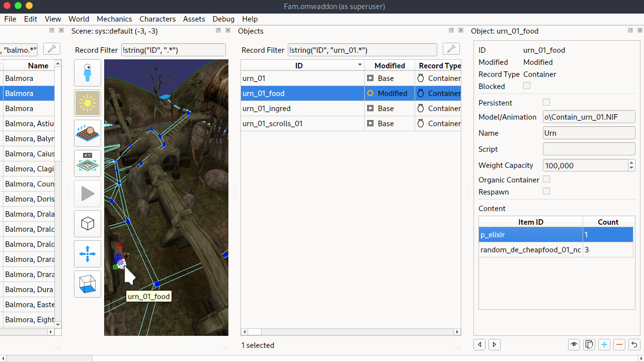Open the ID column sort dropdown arrow
The image size is (644, 362).
(360, 65)
